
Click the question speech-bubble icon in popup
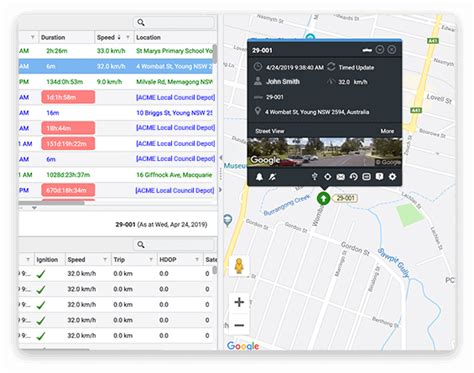(x=379, y=176)
